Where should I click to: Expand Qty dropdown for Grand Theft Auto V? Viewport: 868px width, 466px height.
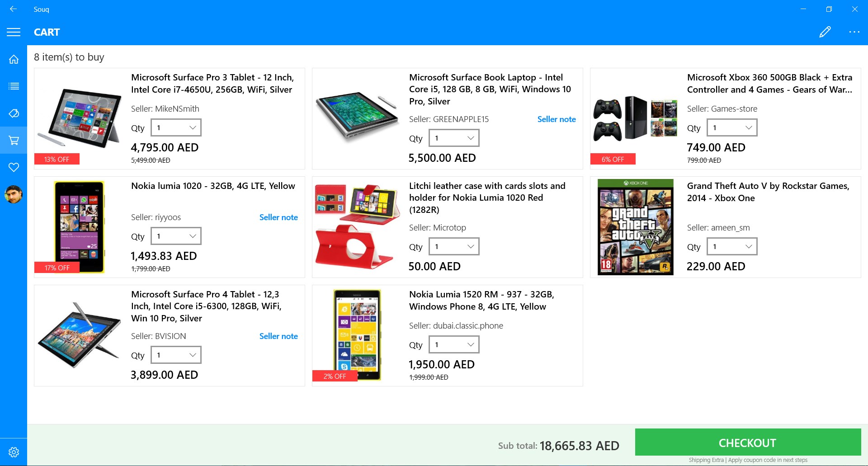[x=732, y=246]
